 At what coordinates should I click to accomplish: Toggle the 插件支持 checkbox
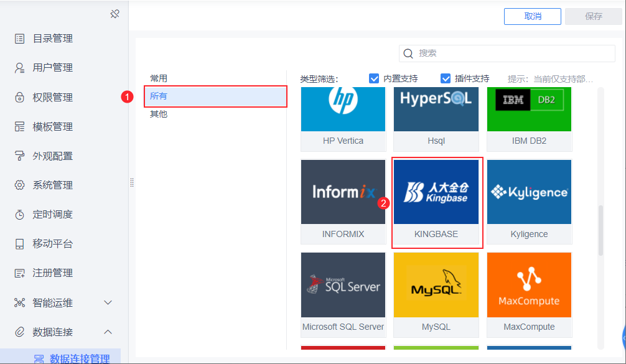click(x=446, y=78)
